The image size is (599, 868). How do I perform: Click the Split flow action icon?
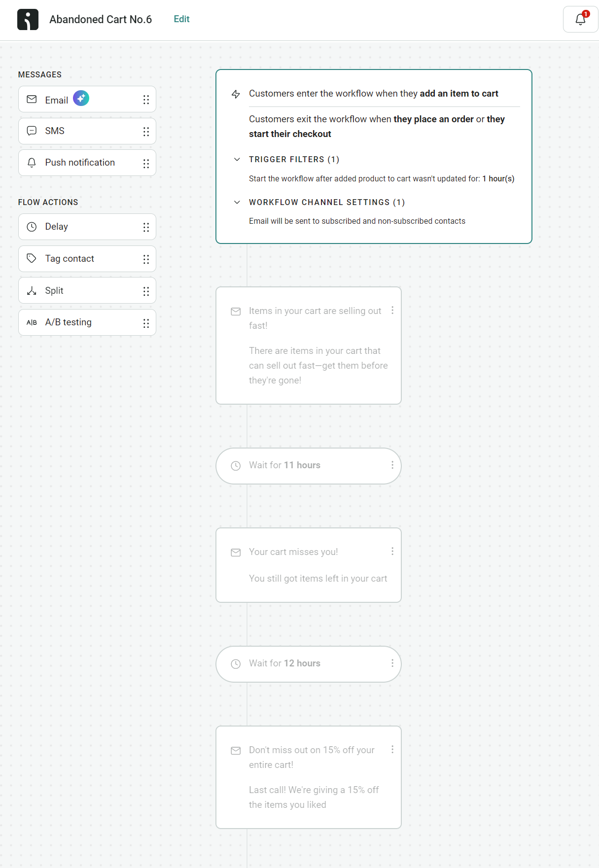tap(32, 290)
